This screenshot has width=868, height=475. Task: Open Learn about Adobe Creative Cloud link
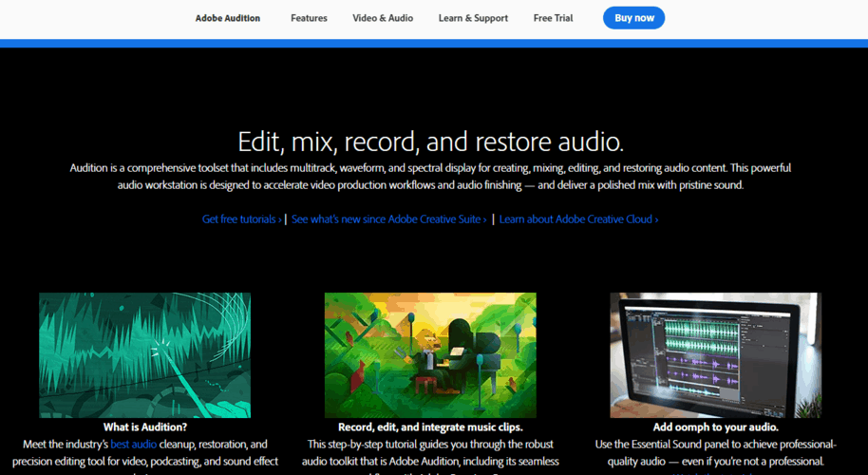(578, 219)
